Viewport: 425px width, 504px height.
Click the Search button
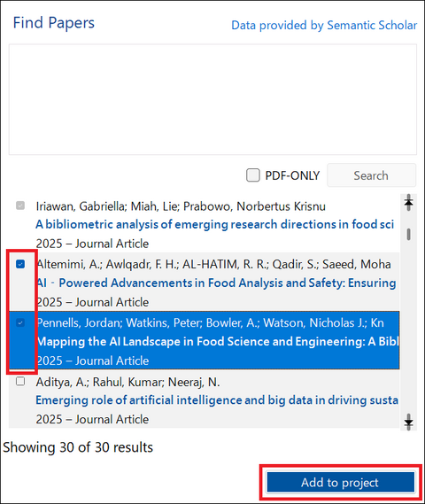[x=371, y=175]
